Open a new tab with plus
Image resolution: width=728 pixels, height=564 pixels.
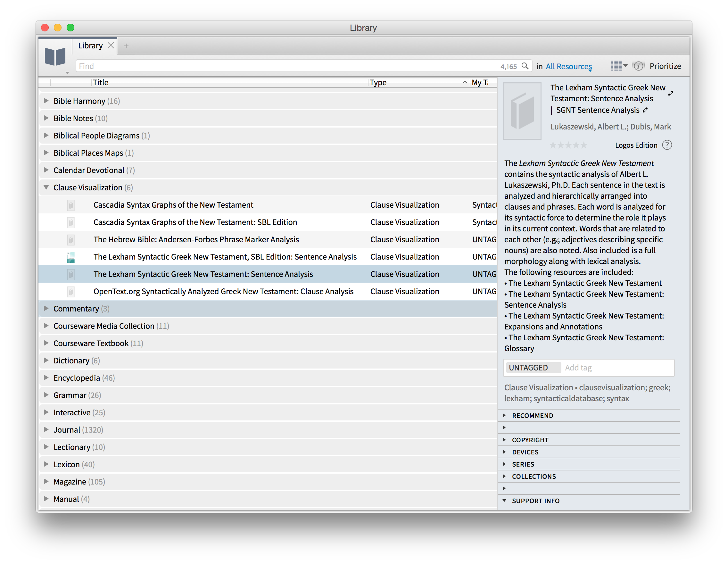[126, 46]
